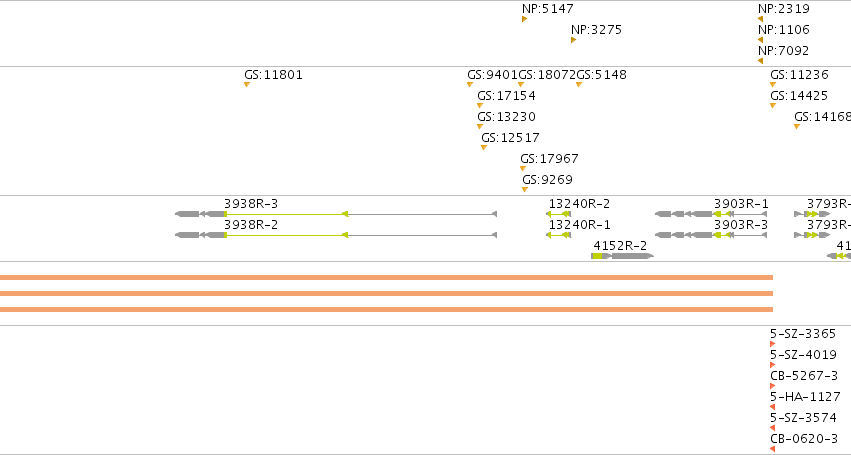Click the NP:7092 insertion label
Screen dimensions: 851x455
[784, 51]
